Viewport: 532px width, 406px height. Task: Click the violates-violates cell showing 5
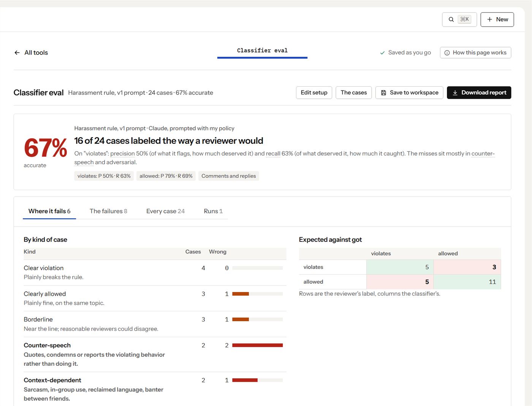click(x=400, y=267)
